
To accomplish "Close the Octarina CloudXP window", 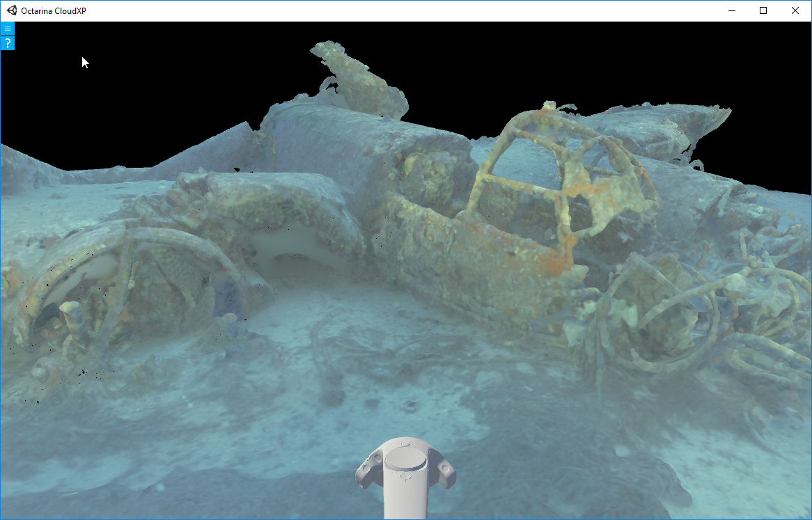I will point(795,10).
